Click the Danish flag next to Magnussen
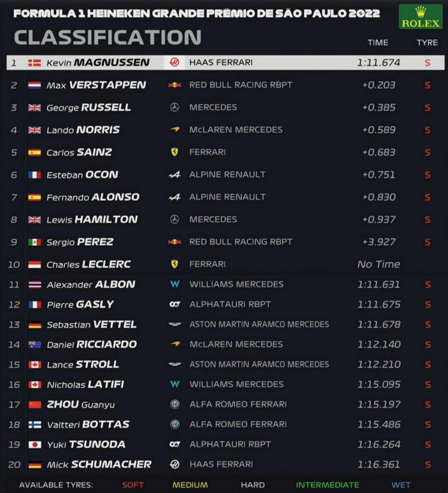Screen dimensions: 448x493 coord(34,63)
